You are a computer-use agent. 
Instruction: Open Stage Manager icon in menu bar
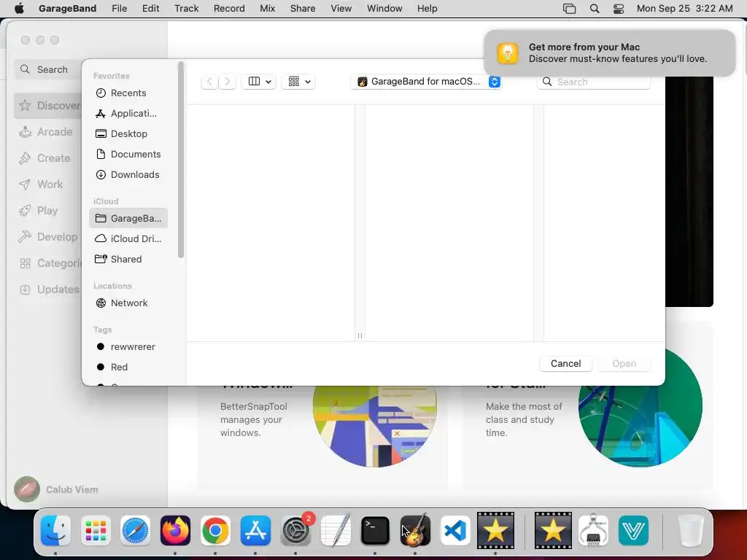pyautogui.click(x=569, y=9)
